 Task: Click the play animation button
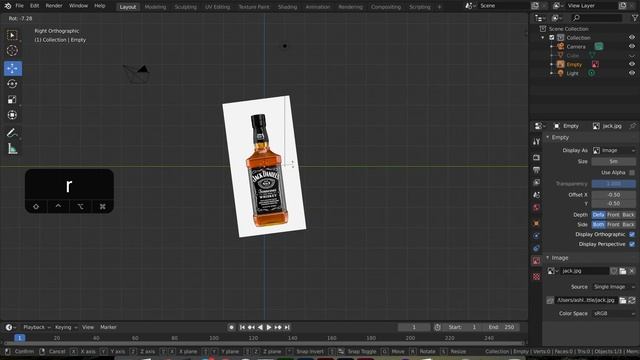click(x=269, y=327)
